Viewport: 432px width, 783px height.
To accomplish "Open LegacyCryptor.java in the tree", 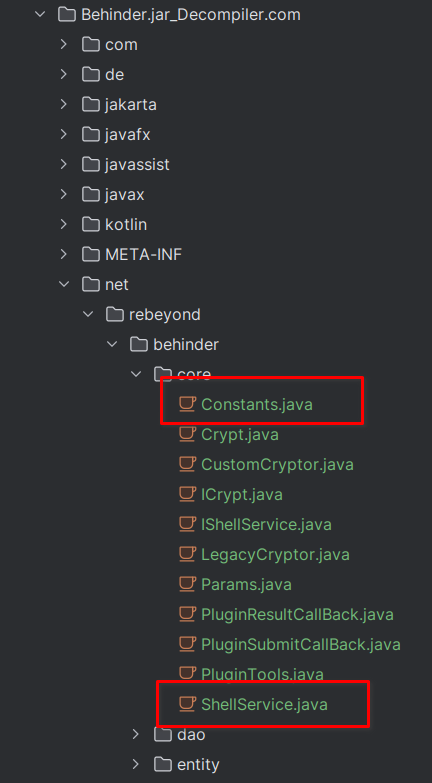I will 275,554.
